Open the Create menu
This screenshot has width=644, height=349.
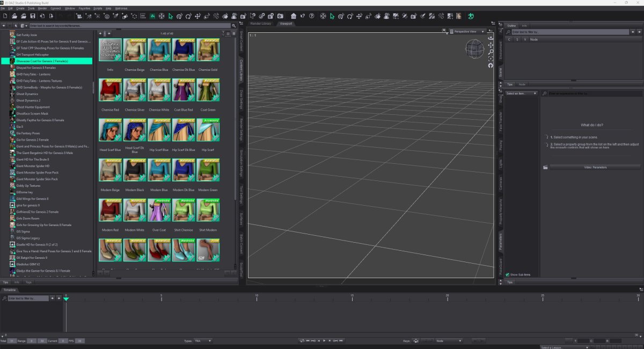[x=20, y=9]
